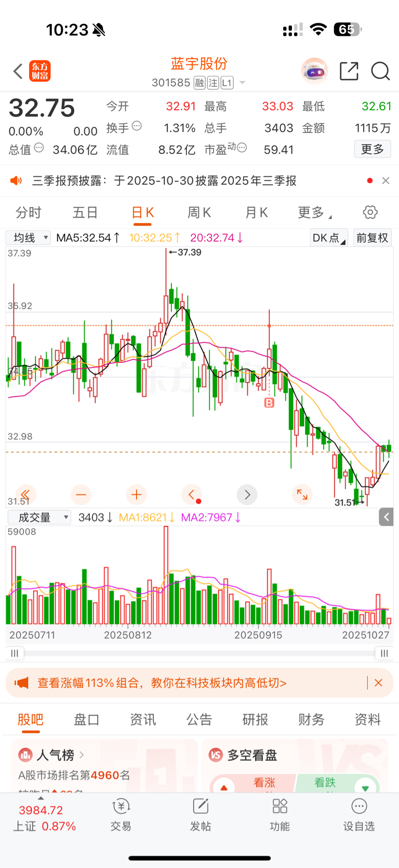Tap the megaphone icon in promo banner
Viewport: 399px width, 868px height.
(21, 683)
